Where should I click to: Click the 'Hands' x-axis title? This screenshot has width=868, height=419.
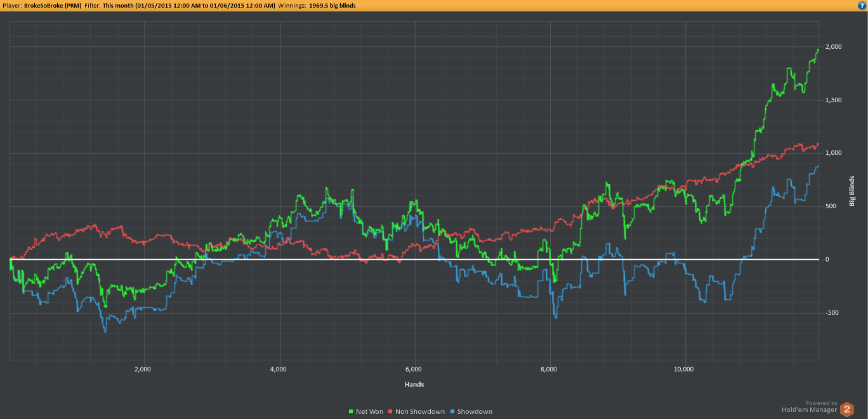pyautogui.click(x=414, y=384)
